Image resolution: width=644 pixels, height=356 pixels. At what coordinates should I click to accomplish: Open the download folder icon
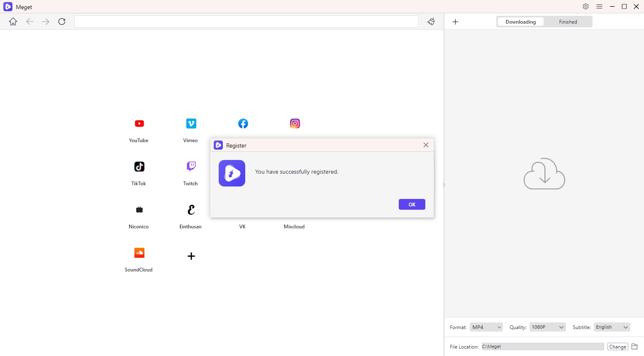pyautogui.click(x=634, y=346)
